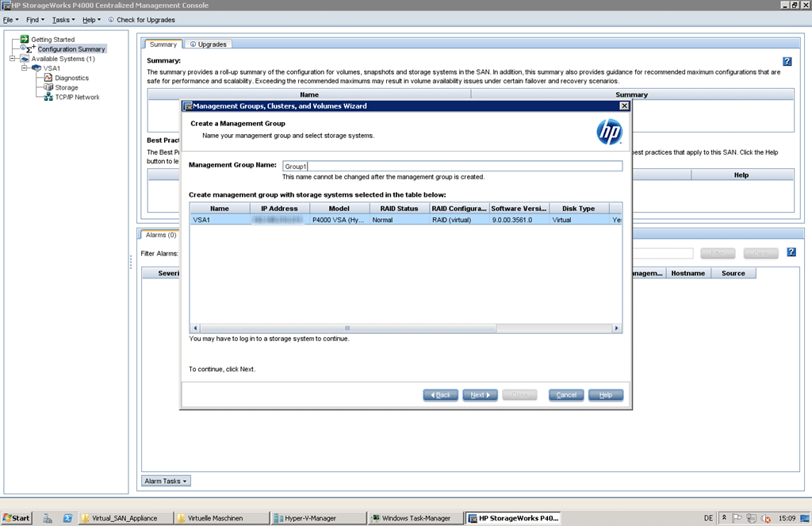Collapse the Available Systems tree node
The width and height of the screenshot is (812, 526).
click(13, 59)
